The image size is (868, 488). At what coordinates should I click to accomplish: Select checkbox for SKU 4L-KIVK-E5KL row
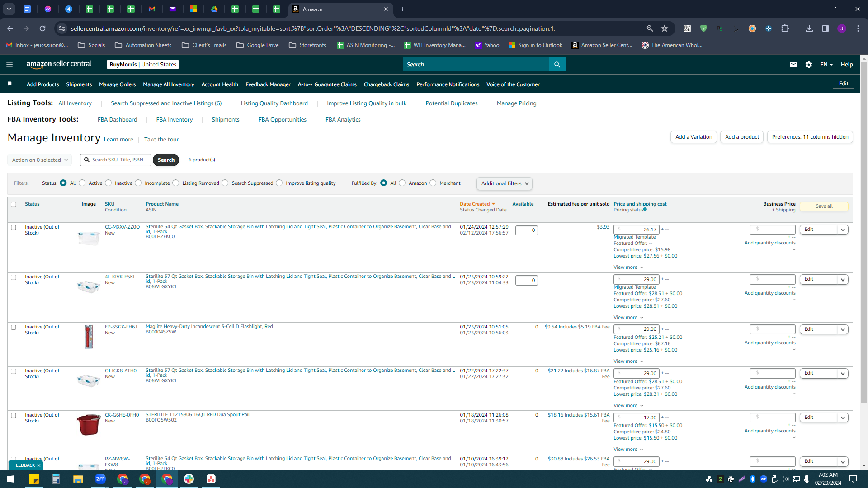click(14, 277)
